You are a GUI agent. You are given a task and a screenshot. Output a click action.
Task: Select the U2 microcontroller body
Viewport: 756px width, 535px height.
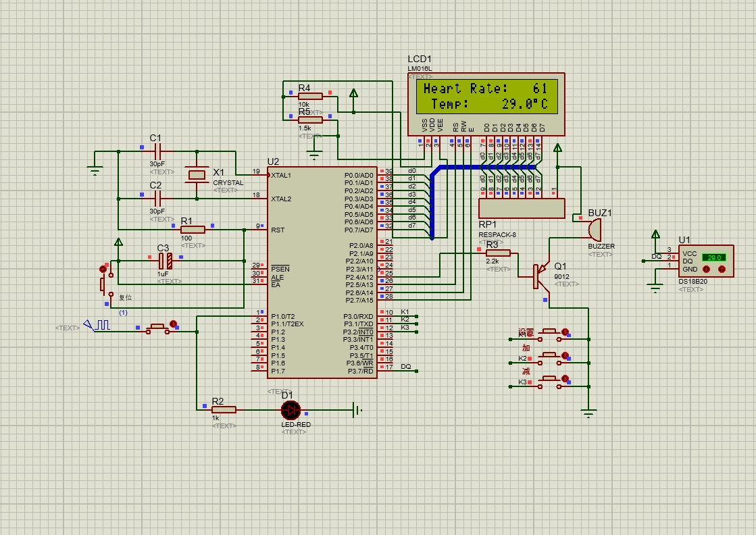click(322, 273)
